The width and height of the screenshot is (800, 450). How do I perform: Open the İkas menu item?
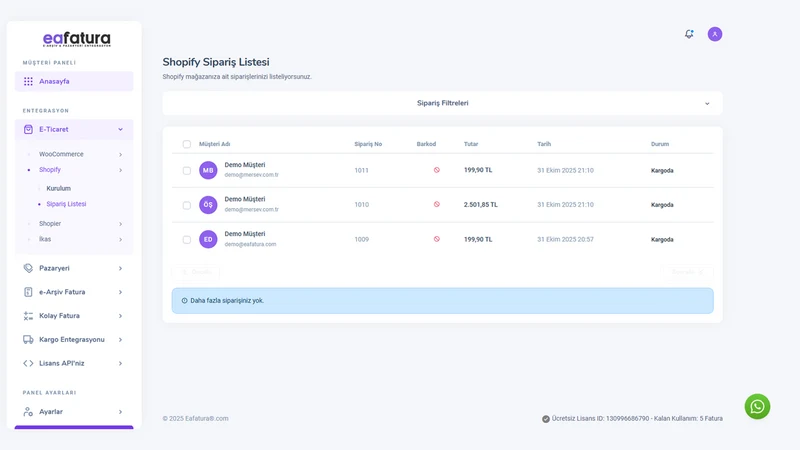[45, 239]
